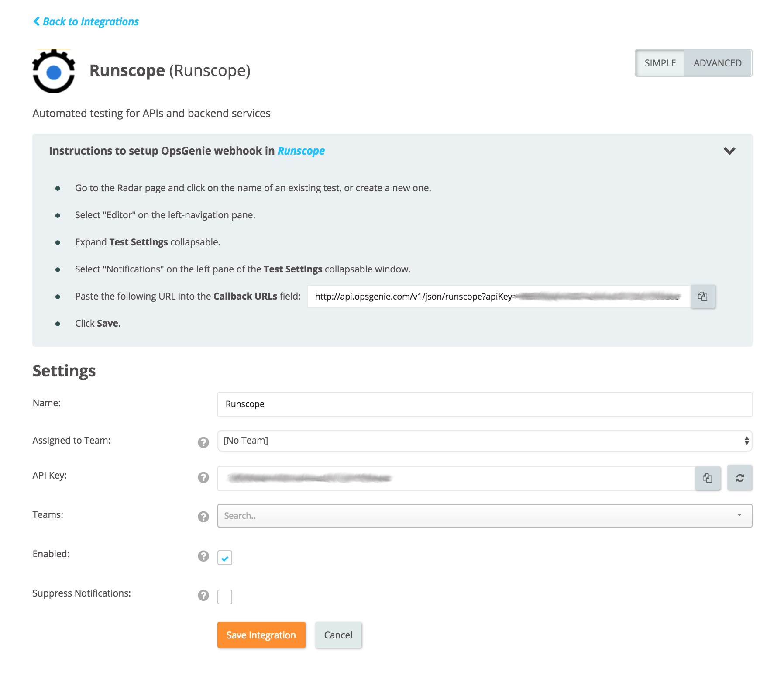The height and width of the screenshot is (676, 784).
Task: Focus the API Key field
Action: click(x=456, y=479)
